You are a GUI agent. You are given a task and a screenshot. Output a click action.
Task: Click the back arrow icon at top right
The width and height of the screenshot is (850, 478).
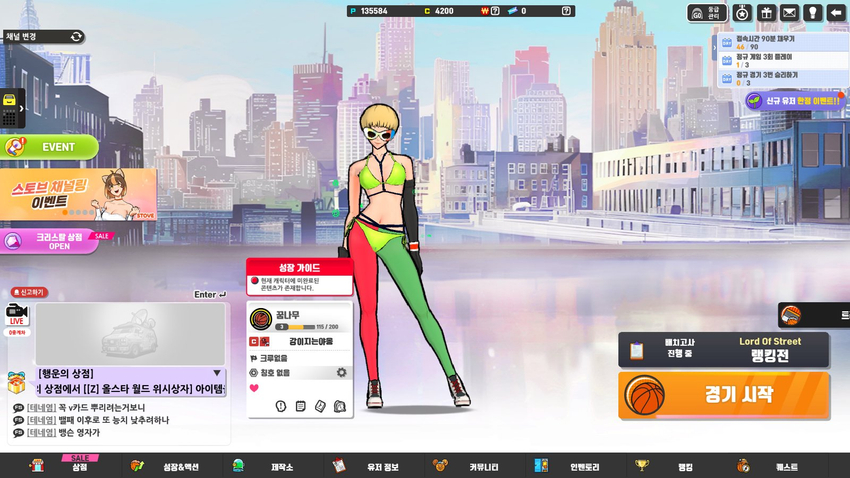coord(837,13)
